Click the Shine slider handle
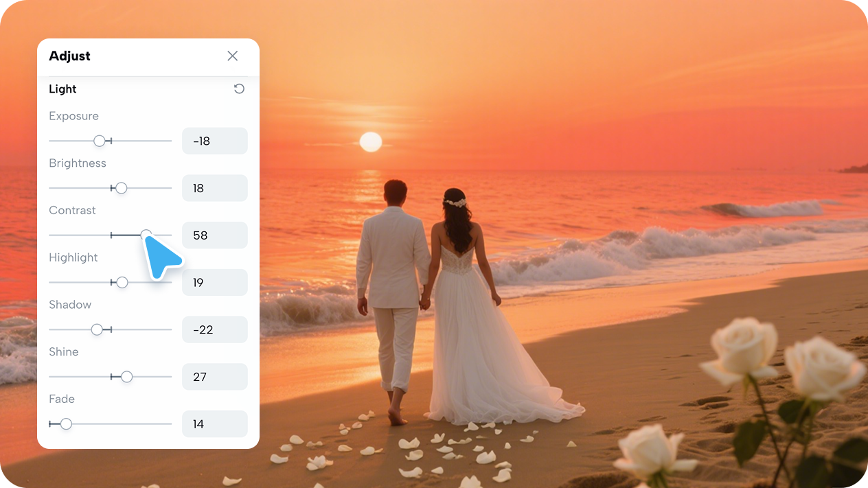The image size is (868, 488). pyautogui.click(x=127, y=377)
